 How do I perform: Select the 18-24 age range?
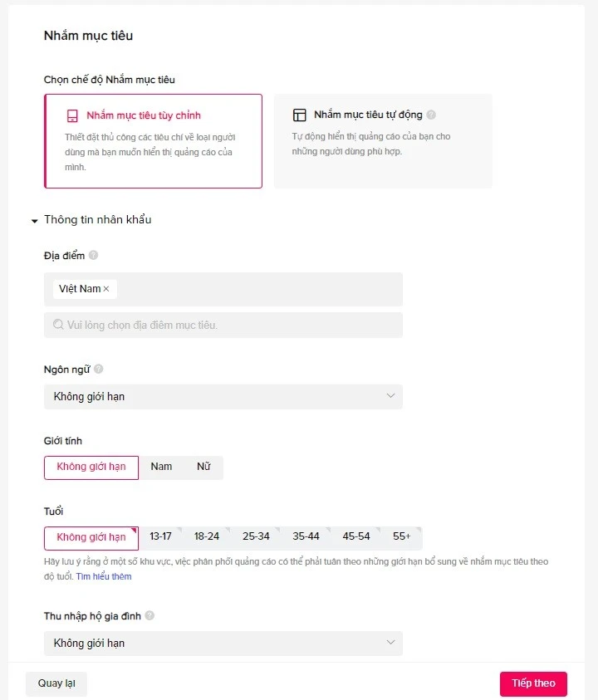click(207, 537)
